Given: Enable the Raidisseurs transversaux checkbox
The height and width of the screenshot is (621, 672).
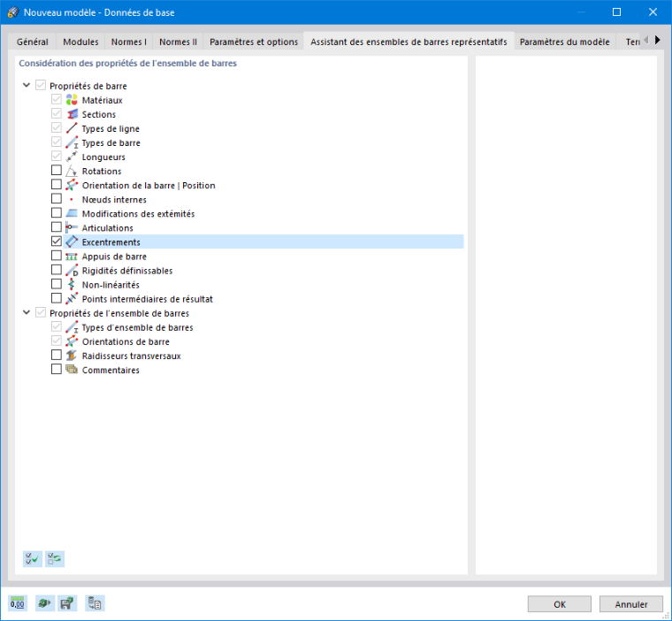Looking at the screenshot, I should 56,355.
